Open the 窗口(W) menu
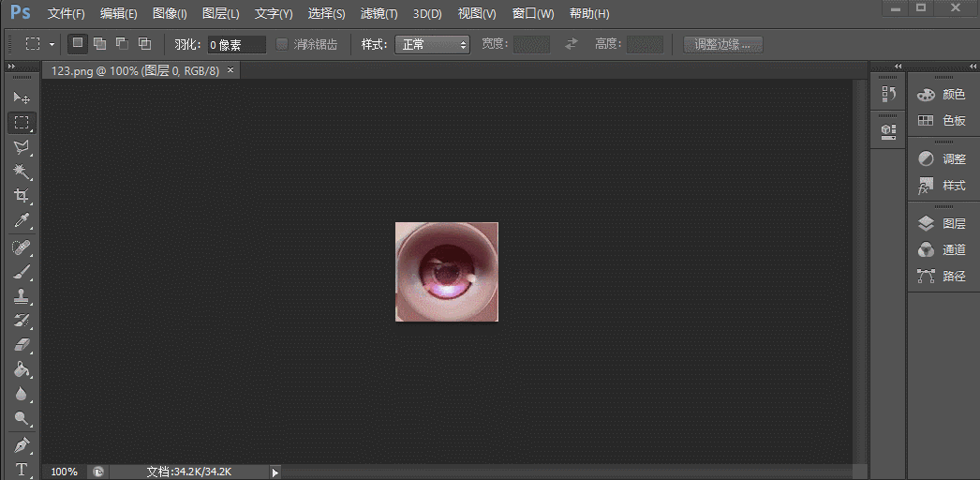Viewport: 980px width, 480px height. pyautogui.click(x=533, y=14)
